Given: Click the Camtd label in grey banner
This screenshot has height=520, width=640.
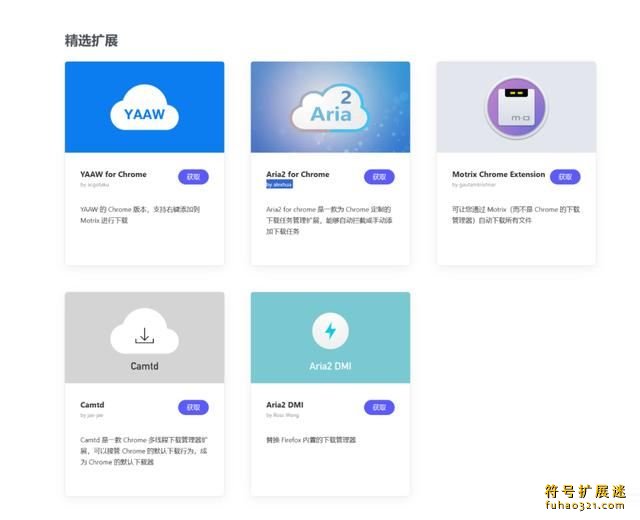Looking at the screenshot, I should (x=144, y=366).
